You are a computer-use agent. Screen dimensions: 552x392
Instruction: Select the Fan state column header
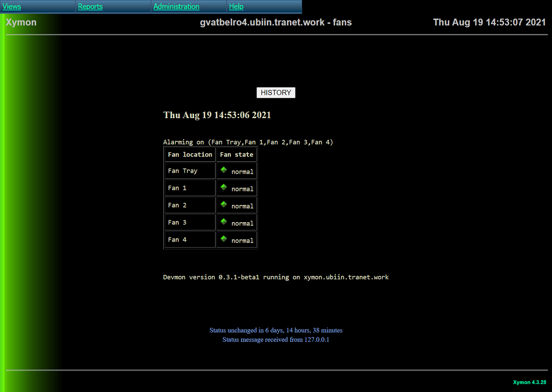point(236,155)
